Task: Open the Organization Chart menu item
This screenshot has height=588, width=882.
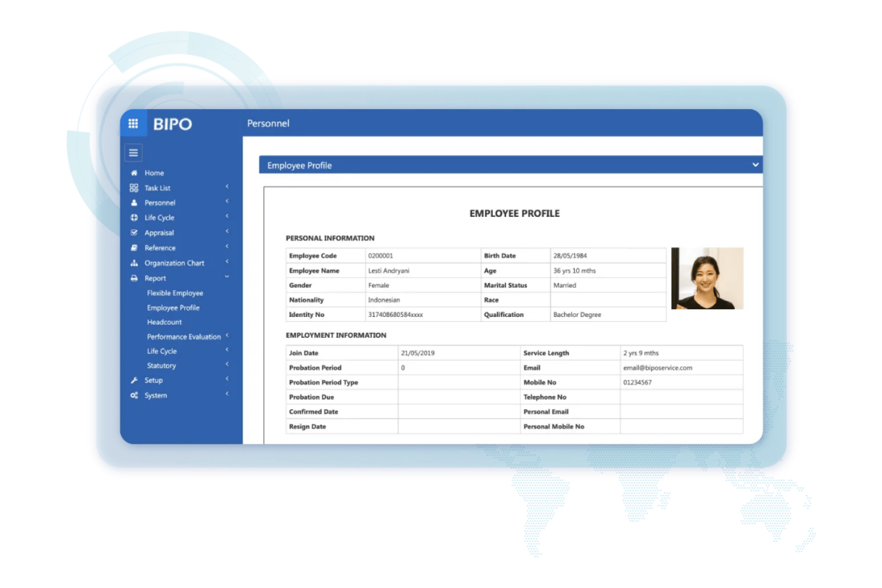Action: click(x=175, y=263)
